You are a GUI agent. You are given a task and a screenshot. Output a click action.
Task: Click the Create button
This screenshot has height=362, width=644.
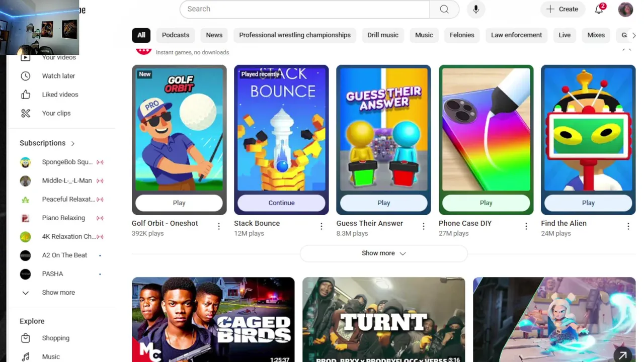coord(562,9)
